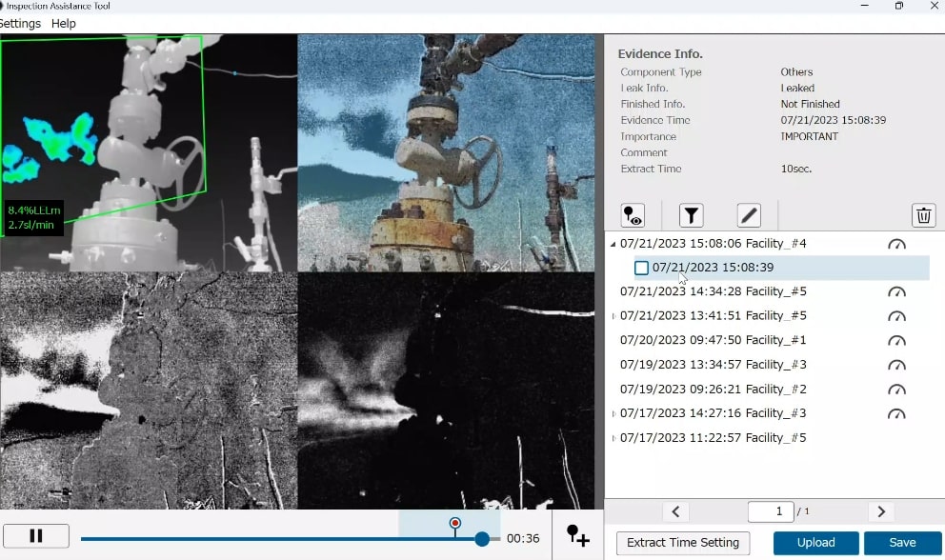Screen dimensions: 945x560
Task: Click the playback position slider handle
Action: click(x=482, y=539)
